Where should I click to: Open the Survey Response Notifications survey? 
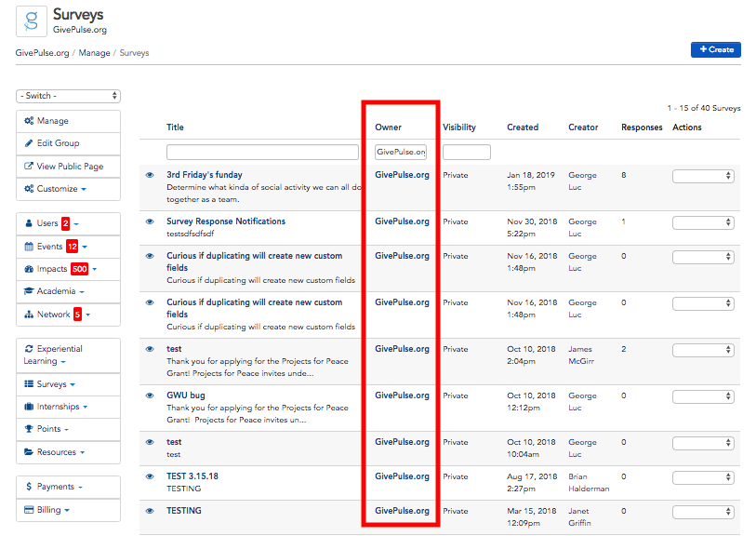(x=226, y=221)
